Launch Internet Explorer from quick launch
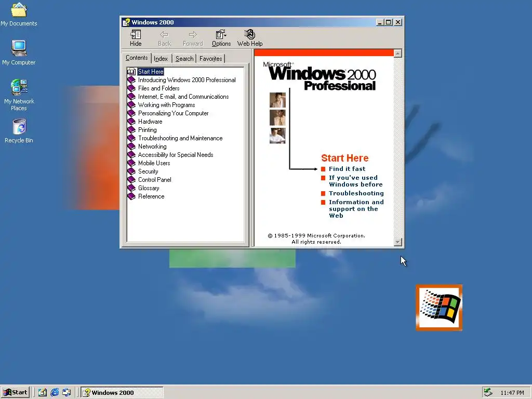 55,393
